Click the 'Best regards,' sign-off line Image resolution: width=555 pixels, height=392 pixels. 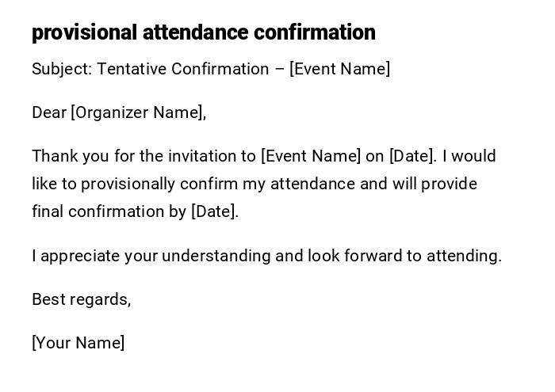tap(81, 299)
